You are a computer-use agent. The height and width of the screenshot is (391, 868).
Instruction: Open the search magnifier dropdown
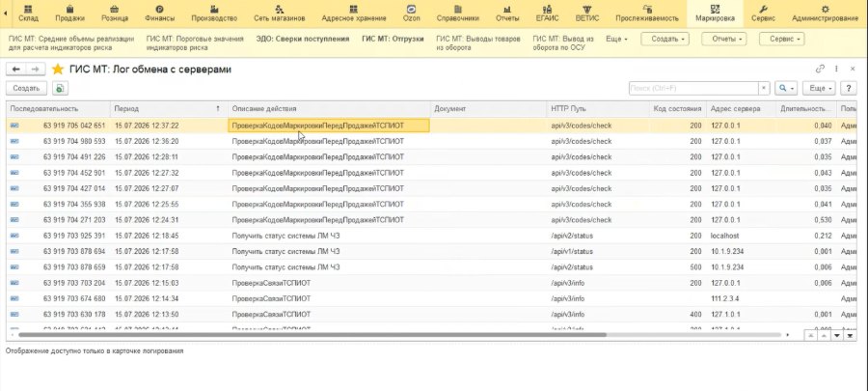click(786, 88)
